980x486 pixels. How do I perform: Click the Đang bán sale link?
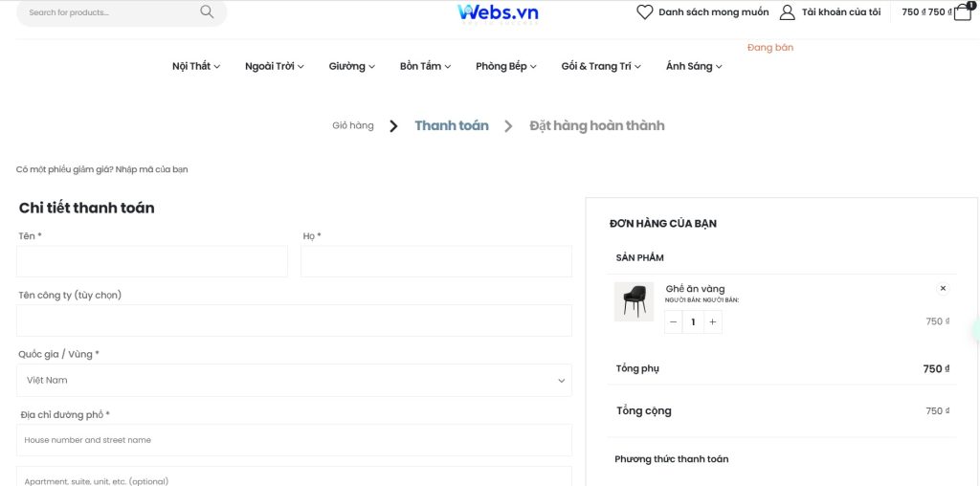[770, 48]
